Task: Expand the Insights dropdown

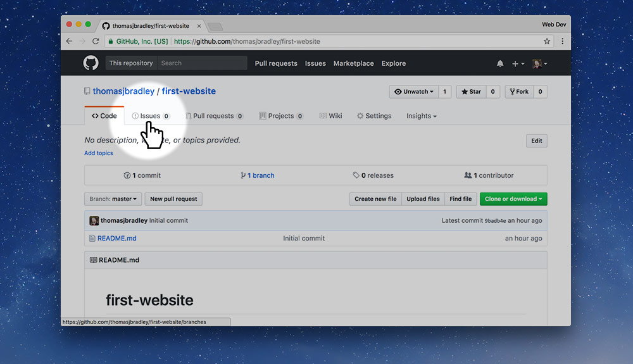Action: 421,116
